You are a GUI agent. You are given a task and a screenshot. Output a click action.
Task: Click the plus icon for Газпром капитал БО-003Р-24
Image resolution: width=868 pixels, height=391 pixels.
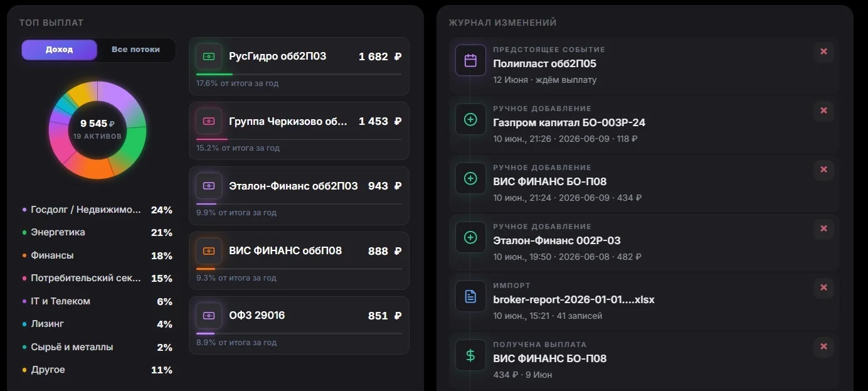point(470,119)
